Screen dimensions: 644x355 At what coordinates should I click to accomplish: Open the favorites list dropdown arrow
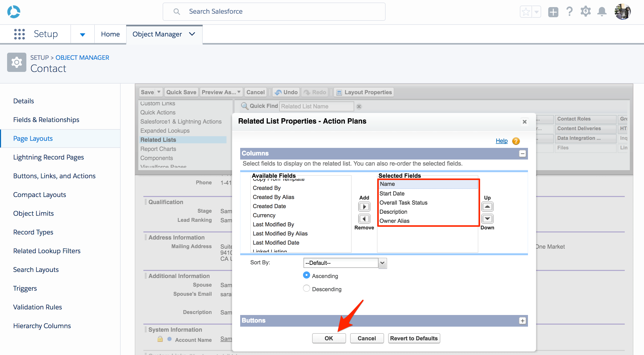click(x=537, y=12)
